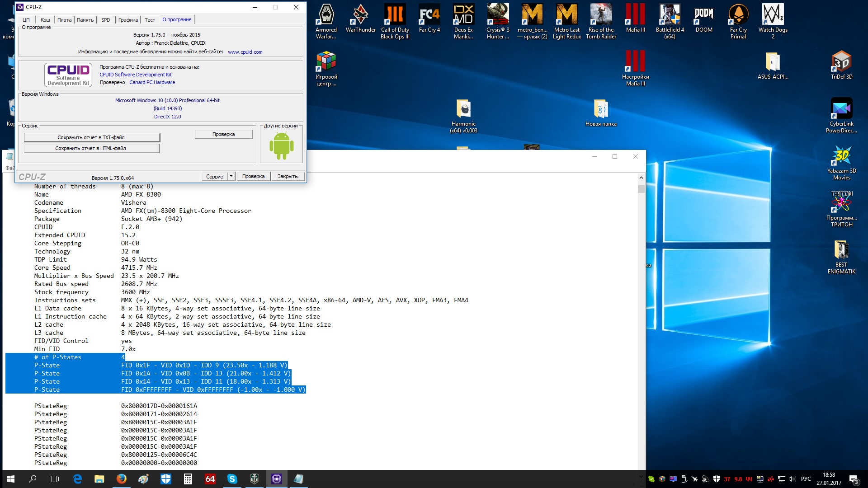Open the SPD tab
The height and width of the screenshot is (488, 868).
pyautogui.click(x=105, y=20)
